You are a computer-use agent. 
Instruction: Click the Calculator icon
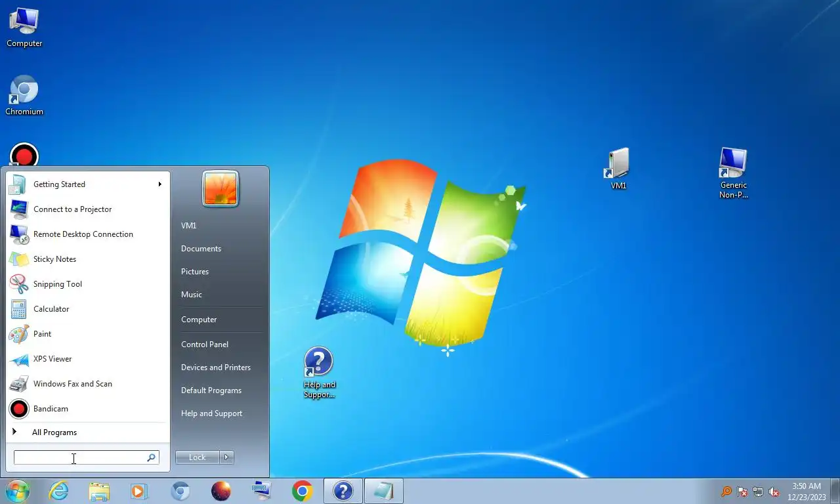coord(18,309)
